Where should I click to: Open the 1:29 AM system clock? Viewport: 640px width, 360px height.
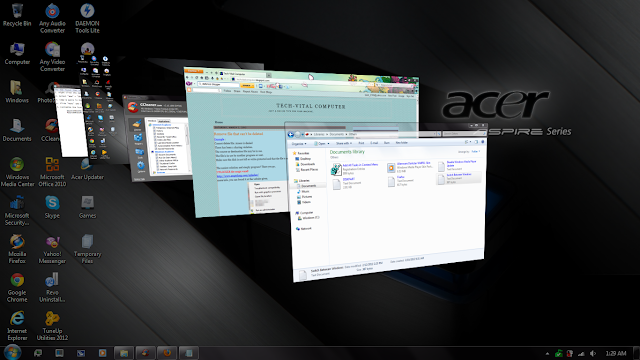click(616, 353)
